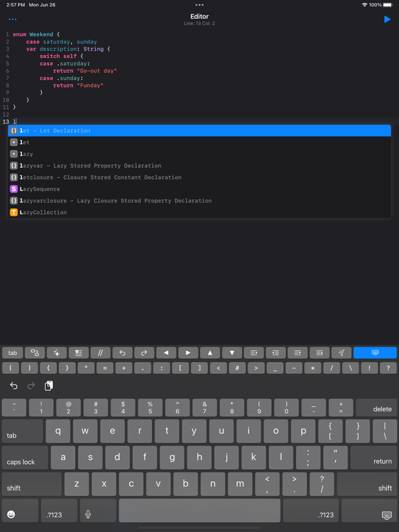The height and width of the screenshot is (532, 399).
Task: Tap the '.' button in the symbol row
Action: point(143,368)
